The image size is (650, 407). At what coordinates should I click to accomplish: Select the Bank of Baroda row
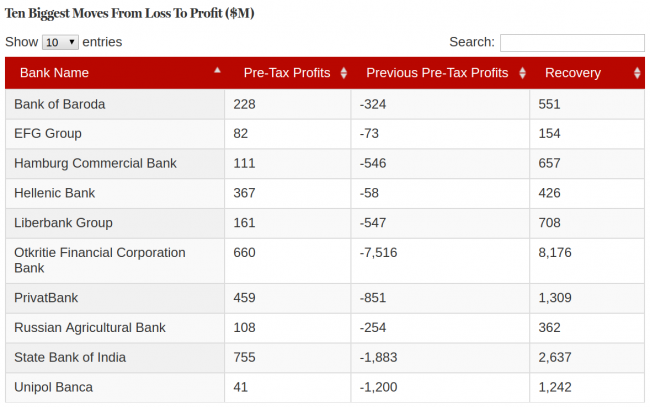(60, 104)
